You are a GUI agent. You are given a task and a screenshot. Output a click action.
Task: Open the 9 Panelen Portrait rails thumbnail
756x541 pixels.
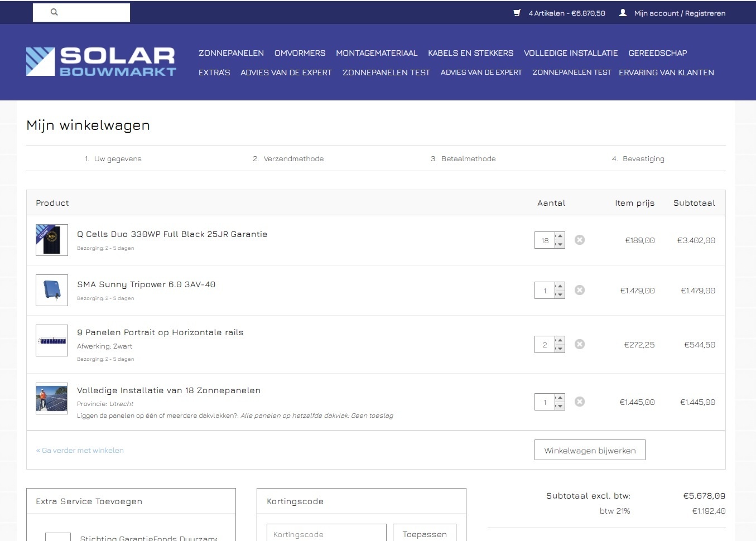pos(52,340)
